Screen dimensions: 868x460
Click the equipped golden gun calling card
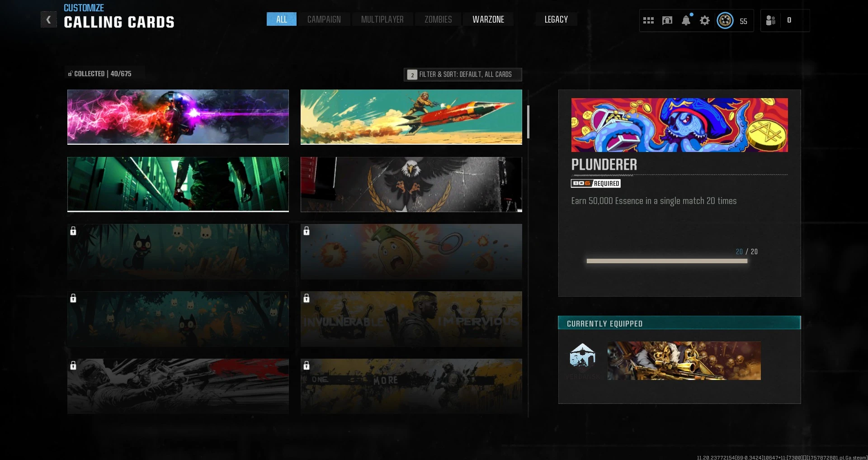(684, 360)
